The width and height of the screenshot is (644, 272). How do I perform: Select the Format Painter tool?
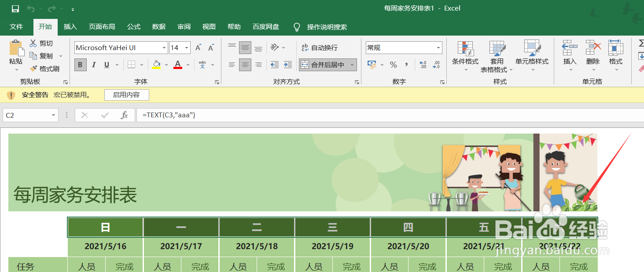(x=46, y=69)
